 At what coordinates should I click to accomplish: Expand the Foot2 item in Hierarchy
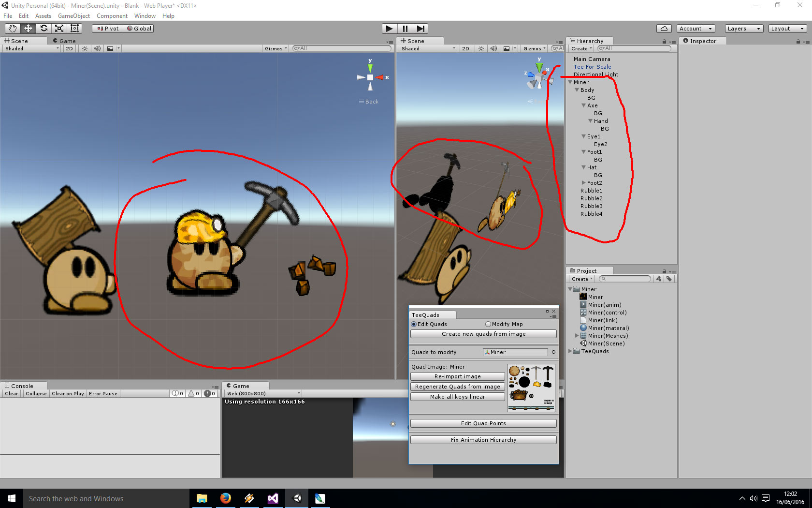584,183
